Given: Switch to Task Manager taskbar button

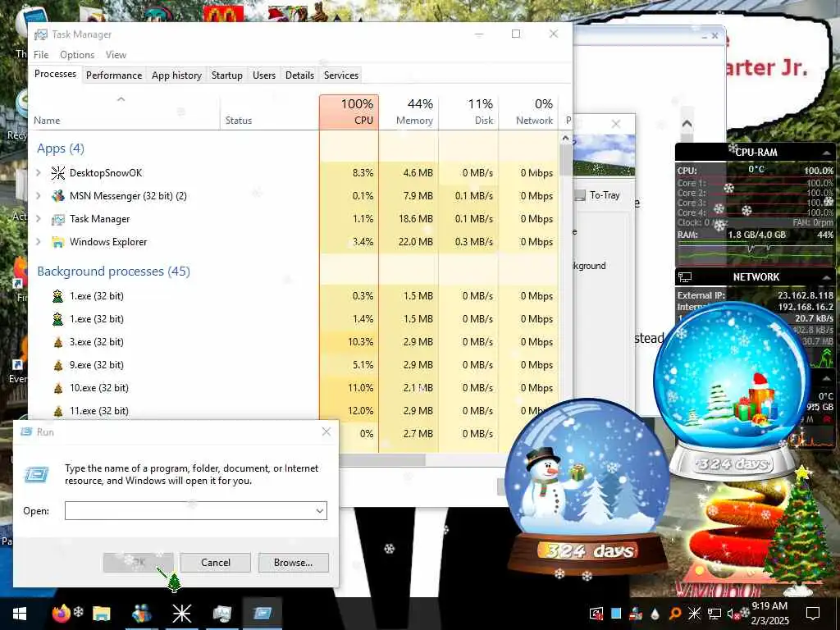Looking at the screenshot, I should tap(221, 614).
